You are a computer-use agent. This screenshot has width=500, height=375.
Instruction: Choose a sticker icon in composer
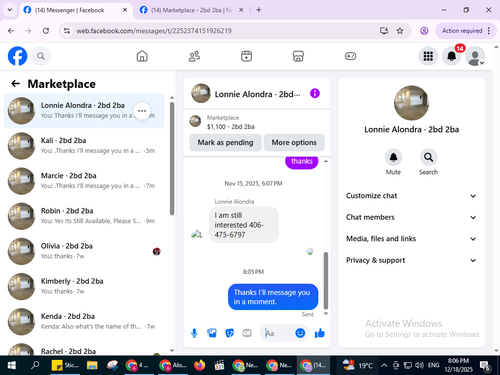[x=229, y=333]
